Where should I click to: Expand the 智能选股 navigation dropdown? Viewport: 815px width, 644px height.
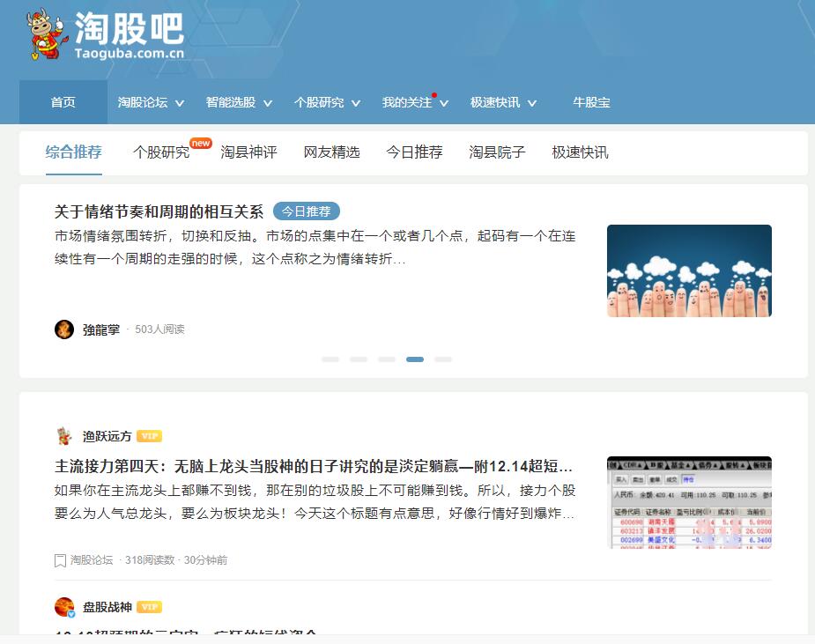click(239, 102)
